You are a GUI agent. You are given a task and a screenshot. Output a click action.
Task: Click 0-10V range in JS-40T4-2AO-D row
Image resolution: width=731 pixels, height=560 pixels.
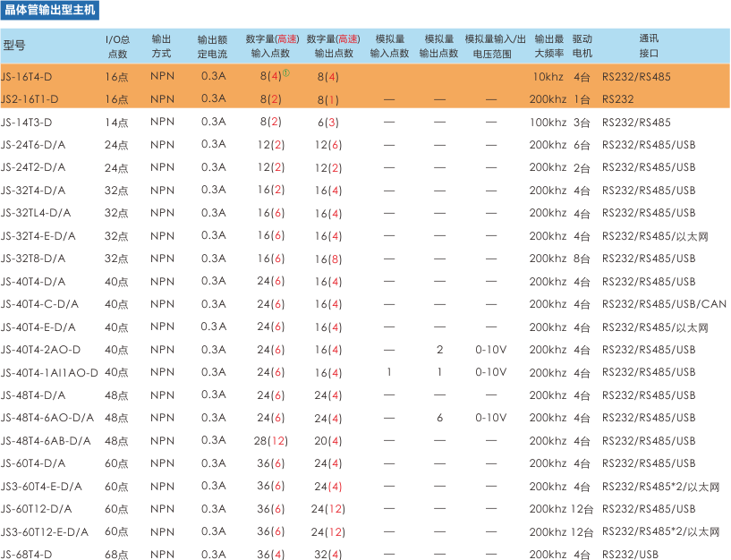pyautogui.click(x=491, y=350)
